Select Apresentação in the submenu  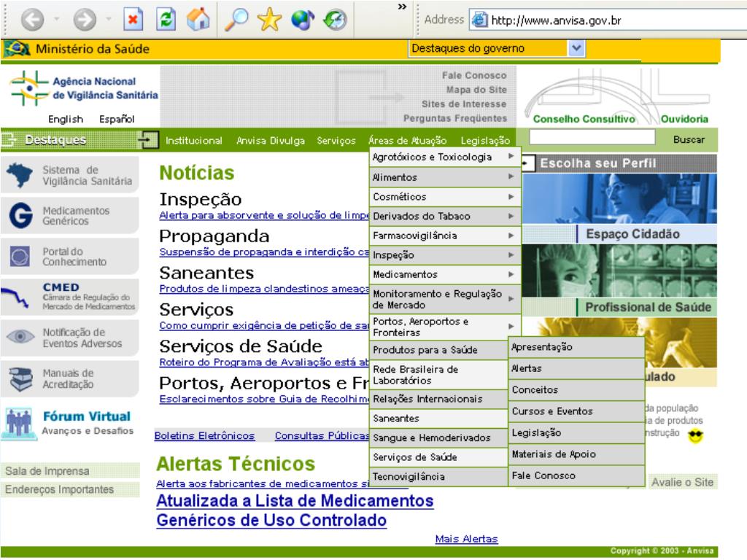click(x=576, y=347)
